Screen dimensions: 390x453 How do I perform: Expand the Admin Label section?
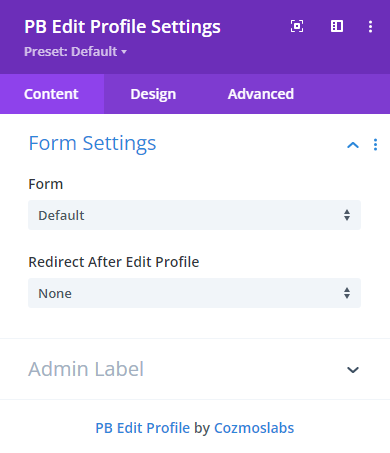[353, 370]
